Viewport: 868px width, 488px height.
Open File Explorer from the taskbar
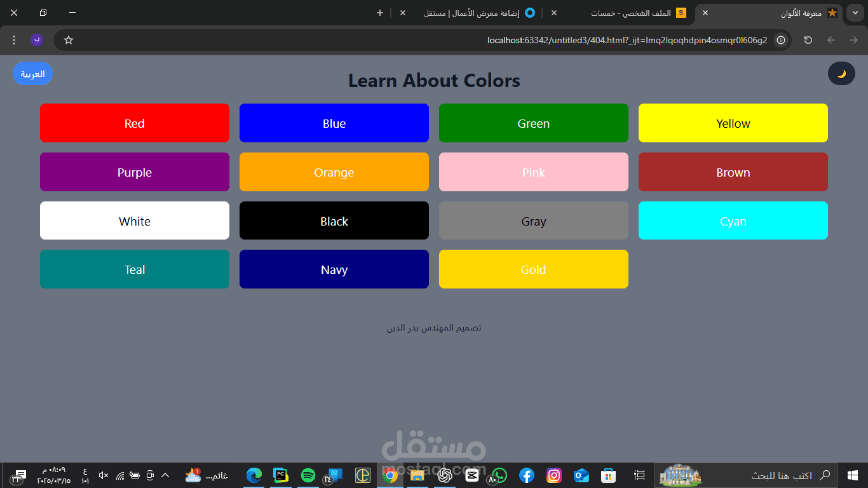click(x=417, y=475)
